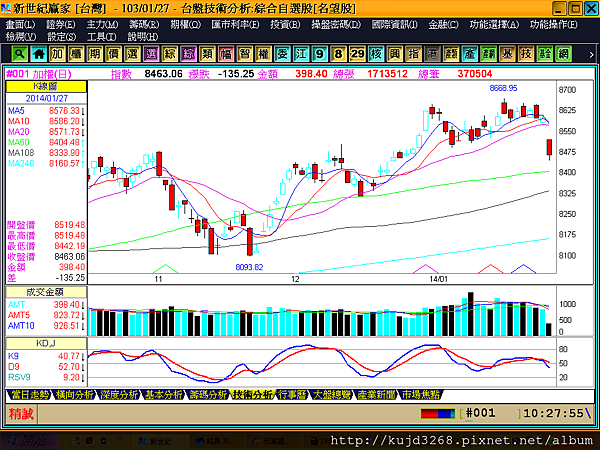The width and height of the screenshot is (600, 450).
Task: Select the highlighted 技術分析 tab
Action: (x=252, y=395)
